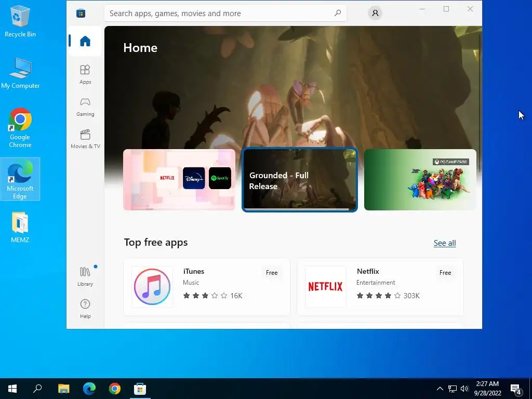
Task: Open File Explorer from taskbar
Action: [63, 389]
